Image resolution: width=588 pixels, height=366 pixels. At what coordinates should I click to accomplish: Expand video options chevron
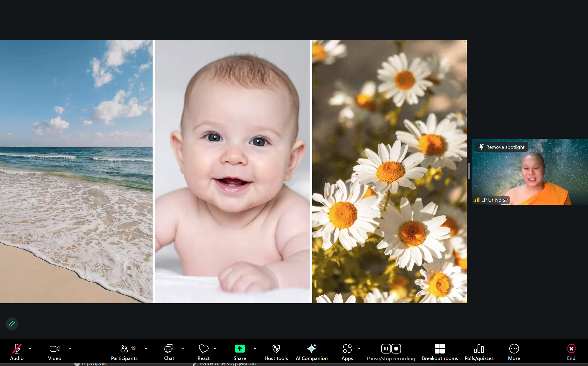click(x=70, y=348)
